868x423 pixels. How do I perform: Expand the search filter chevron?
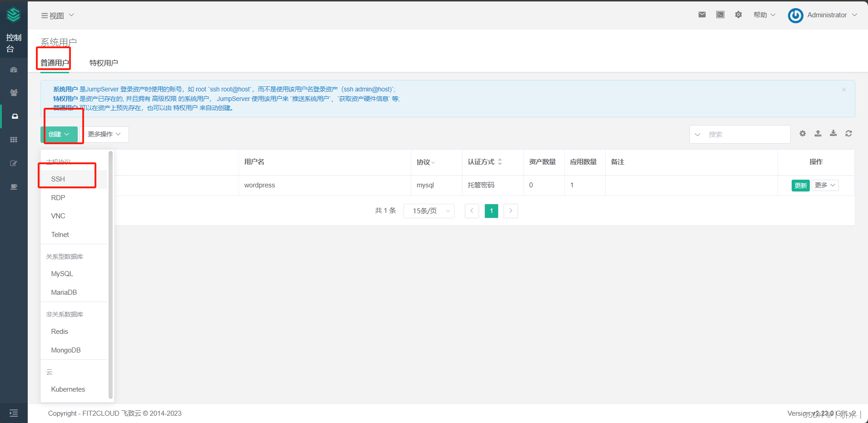[698, 135]
